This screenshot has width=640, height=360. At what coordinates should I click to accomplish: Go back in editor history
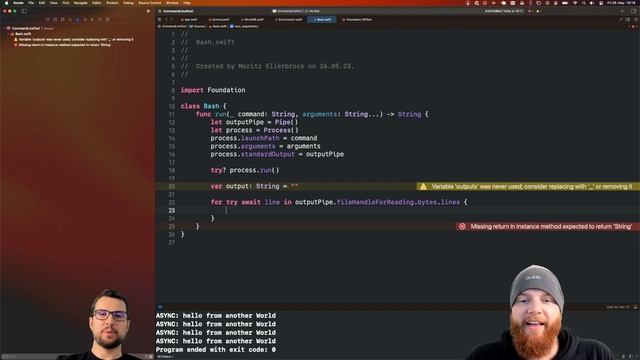coord(166,20)
